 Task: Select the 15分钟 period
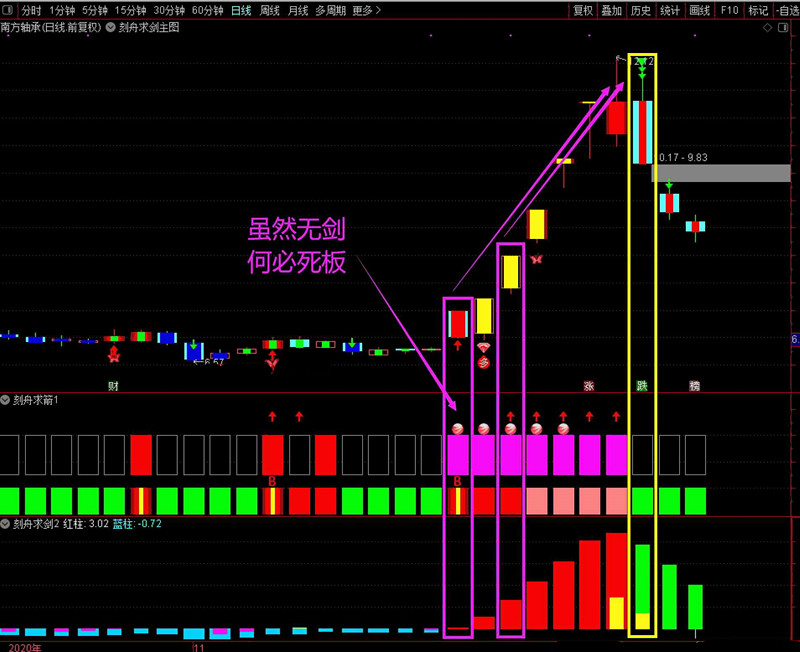[x=131, y=10]
